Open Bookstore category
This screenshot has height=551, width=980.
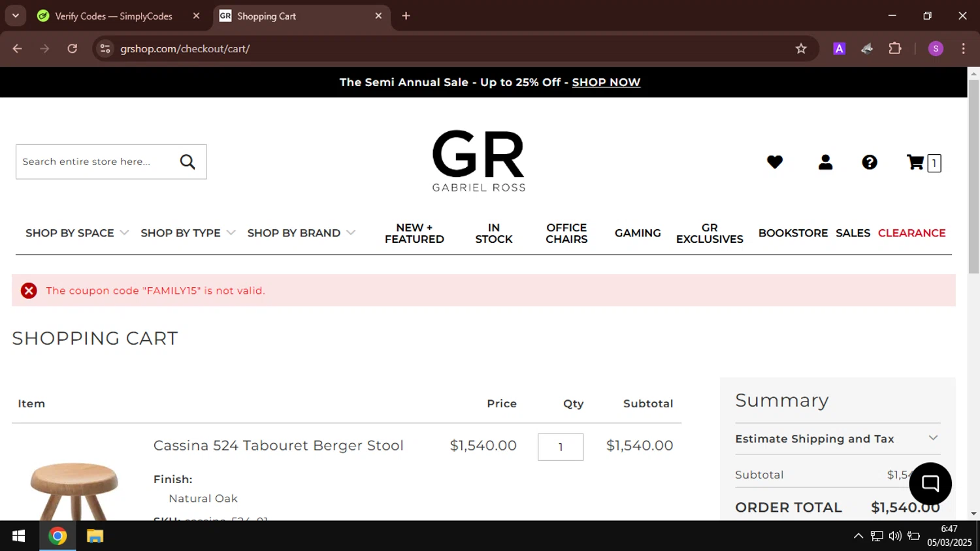(793, 233)
